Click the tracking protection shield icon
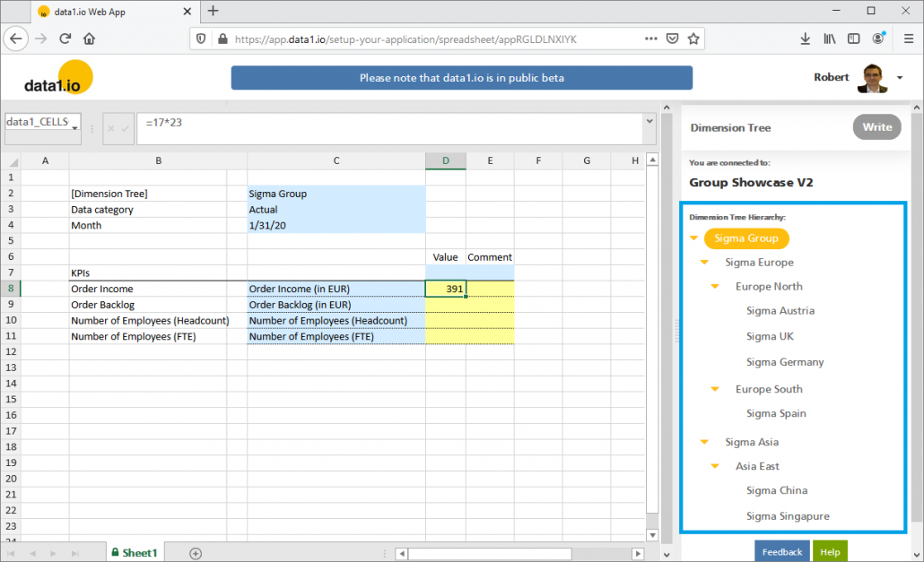This screenshot has width=924, height=562. coord(201,39)
